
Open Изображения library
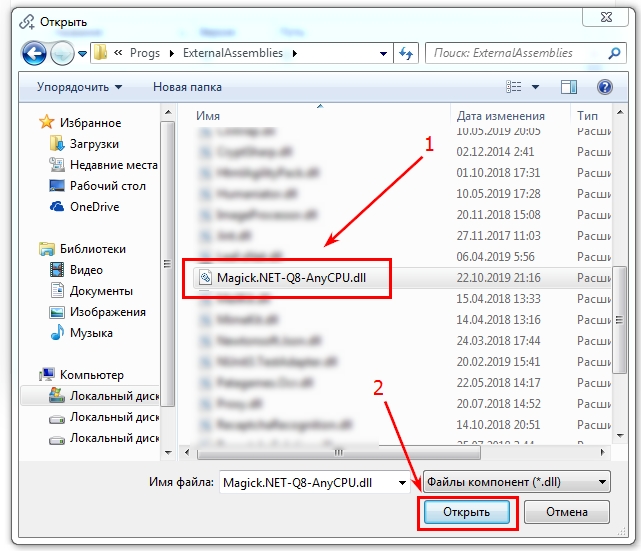[108, 312]
